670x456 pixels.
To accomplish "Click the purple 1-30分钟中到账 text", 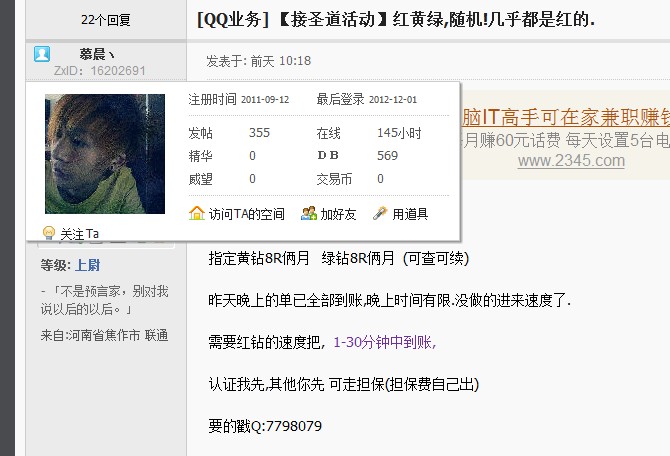I will (x=385, y=342).
